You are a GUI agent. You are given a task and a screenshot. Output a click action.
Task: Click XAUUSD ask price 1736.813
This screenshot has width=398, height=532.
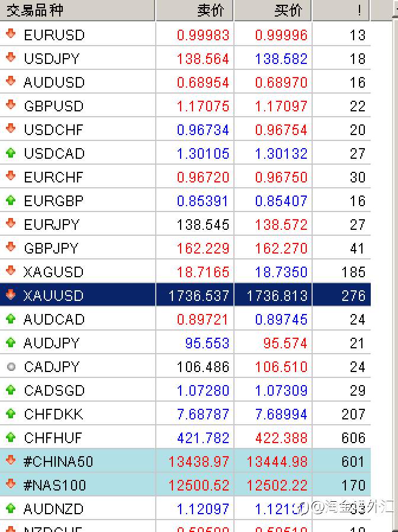point(277,296)
